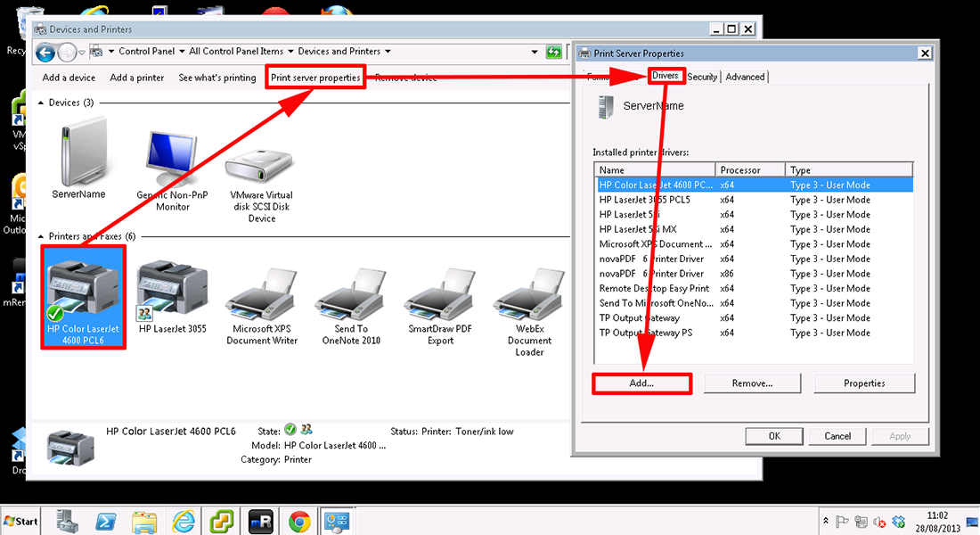Expand arrow after Devices and Printers breadcrumb
The image size is (980, 535).
coord(388,52)
